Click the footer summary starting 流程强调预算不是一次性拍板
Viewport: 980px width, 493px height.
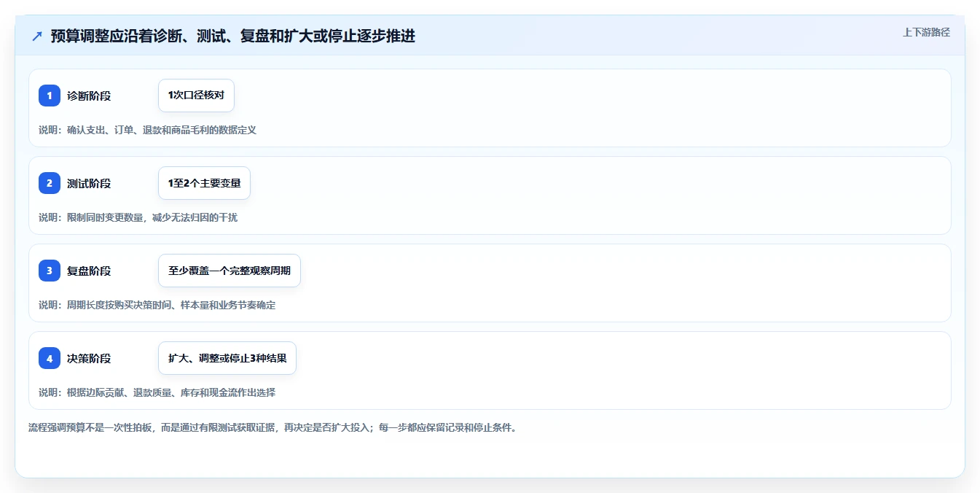pos(273,427)
